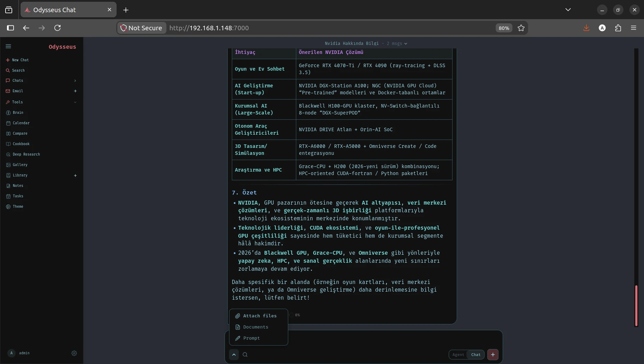Open the Theme settings
Viewport: 644px width, 364px height.
coord(18,206)
